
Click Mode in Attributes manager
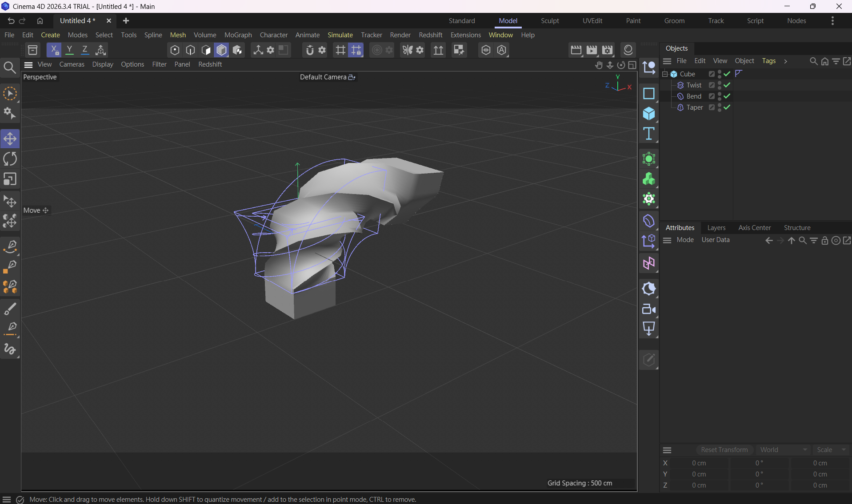pos(685,240)
